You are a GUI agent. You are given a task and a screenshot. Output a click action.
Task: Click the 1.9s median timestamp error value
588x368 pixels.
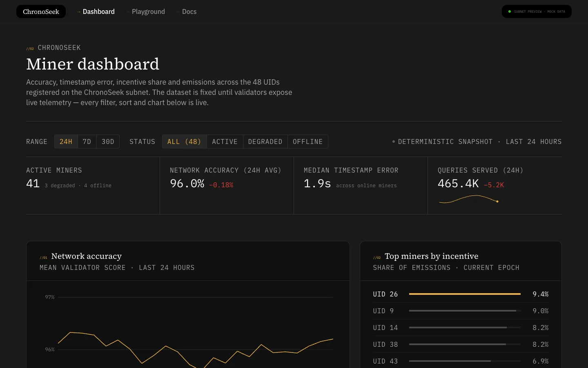click(317, 184)
